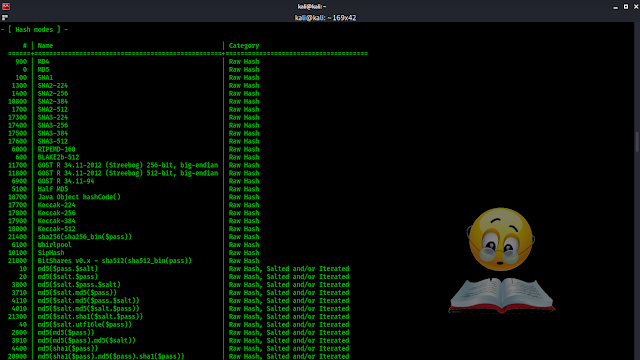Screen dimensions: 640x360
Task: Click the 'BitShares v0.x' sha512 entry
Action: pos(115,260)
